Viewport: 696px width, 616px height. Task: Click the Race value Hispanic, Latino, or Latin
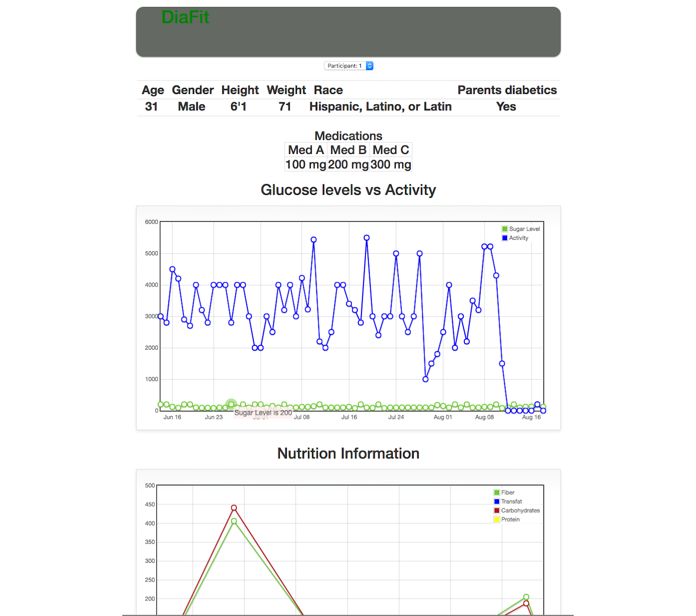(x=380, y=107)
